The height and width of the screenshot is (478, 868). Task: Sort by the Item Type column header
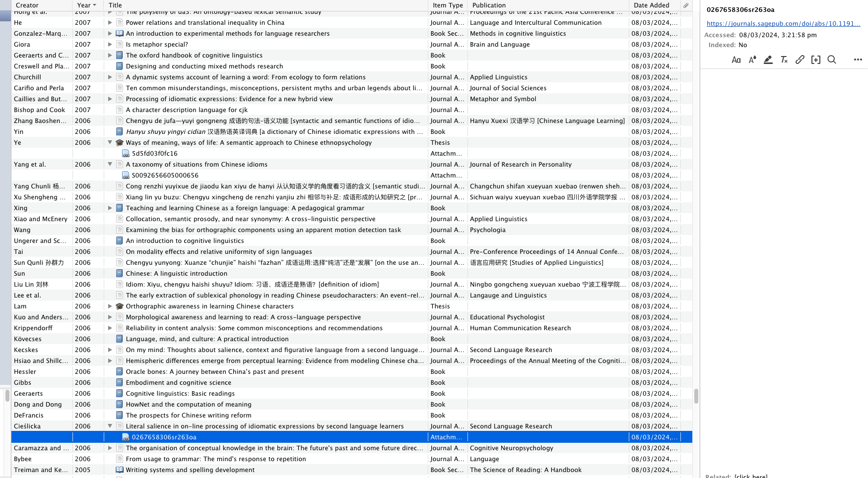[448, 5]
